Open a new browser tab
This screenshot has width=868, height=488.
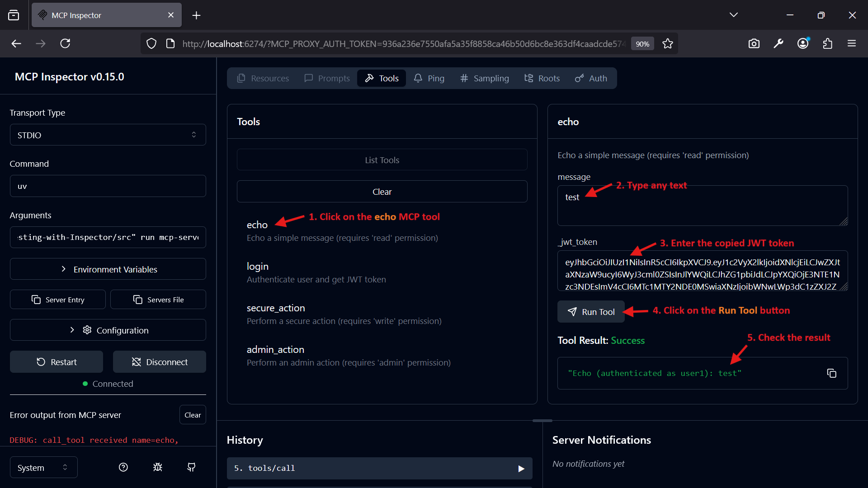coord(196,15)
